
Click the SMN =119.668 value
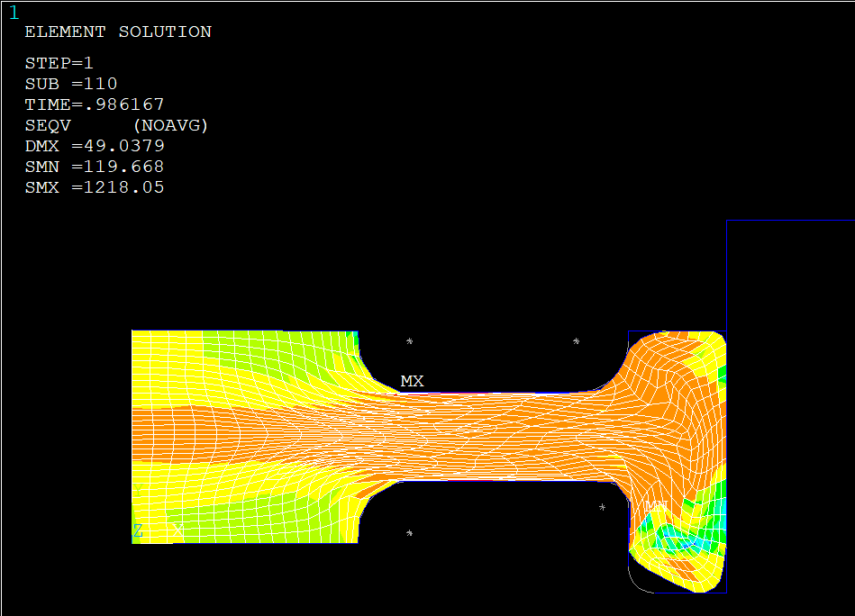[95, 167]
